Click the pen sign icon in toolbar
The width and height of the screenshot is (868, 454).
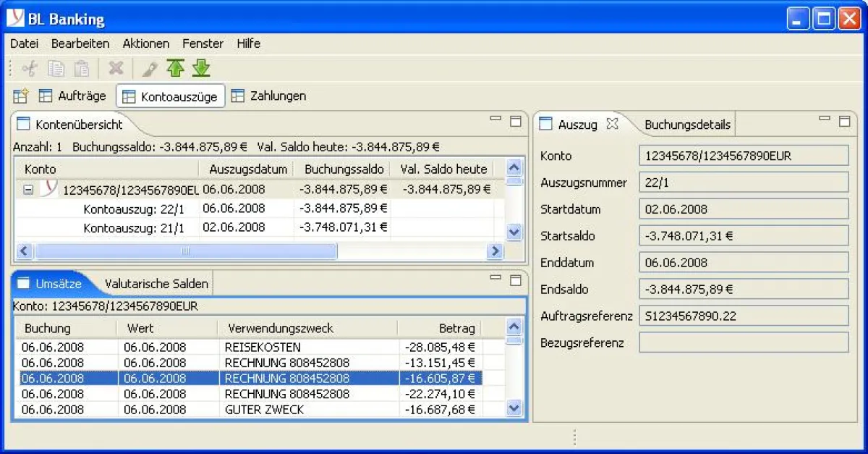click(149, 69)
